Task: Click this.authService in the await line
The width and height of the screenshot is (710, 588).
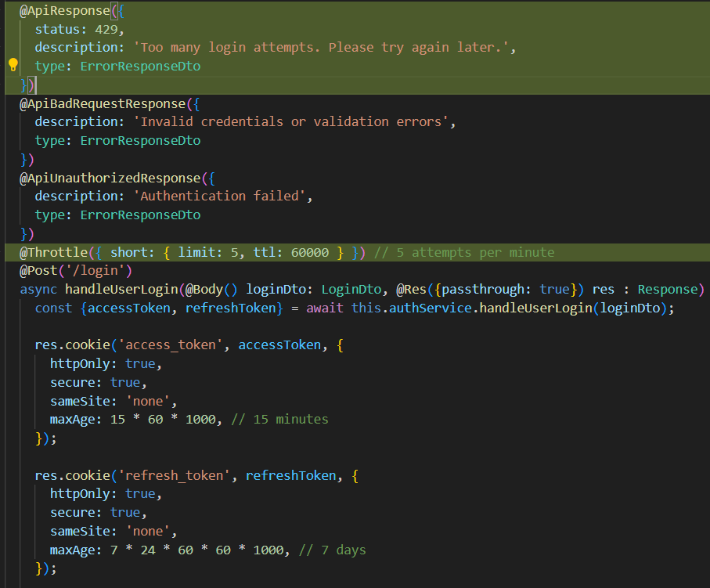Action: pos(412,308)
